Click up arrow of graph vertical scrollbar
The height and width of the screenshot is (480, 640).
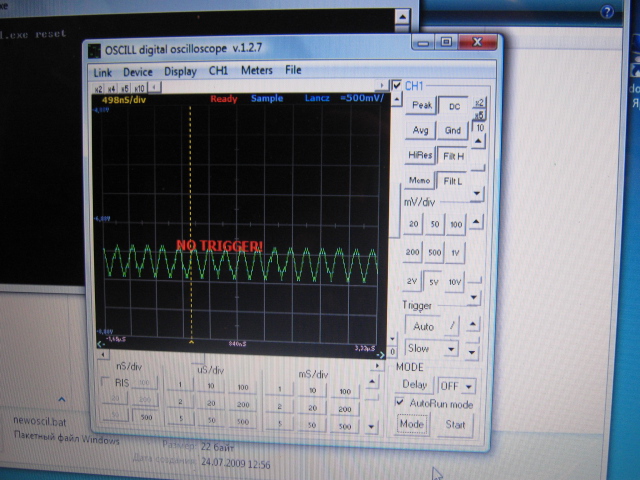click(397, 100)
